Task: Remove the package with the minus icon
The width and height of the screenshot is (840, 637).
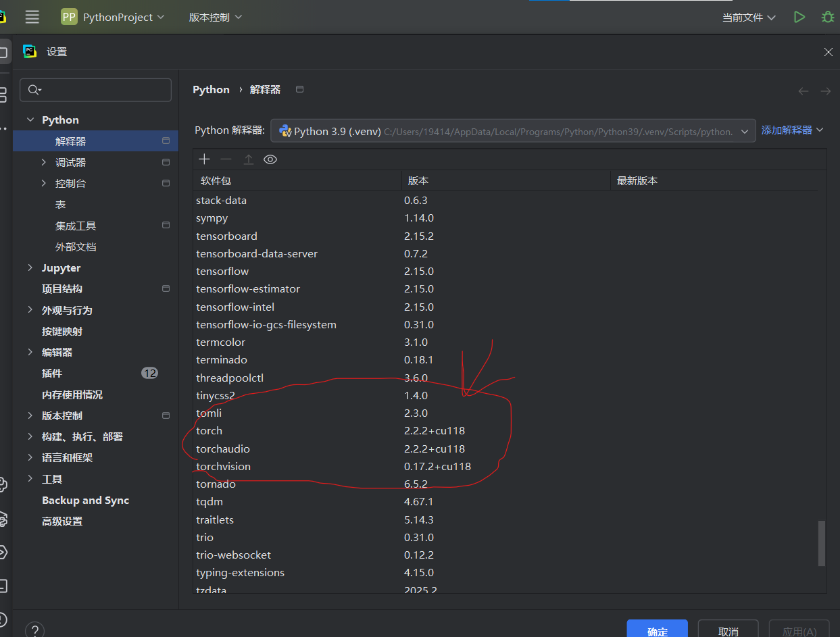Action: [x=226, y=159]
